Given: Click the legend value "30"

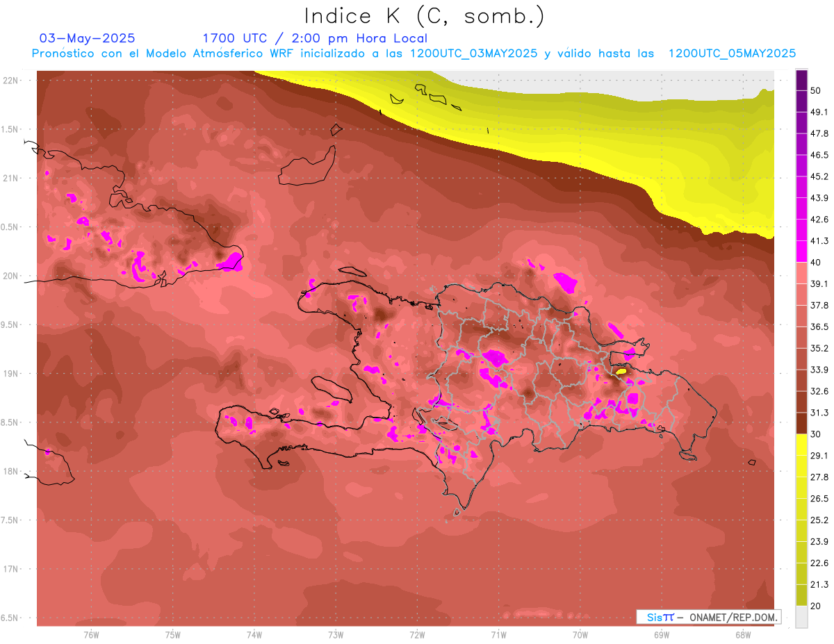Looking at the screenshot, I should [816, 434].
